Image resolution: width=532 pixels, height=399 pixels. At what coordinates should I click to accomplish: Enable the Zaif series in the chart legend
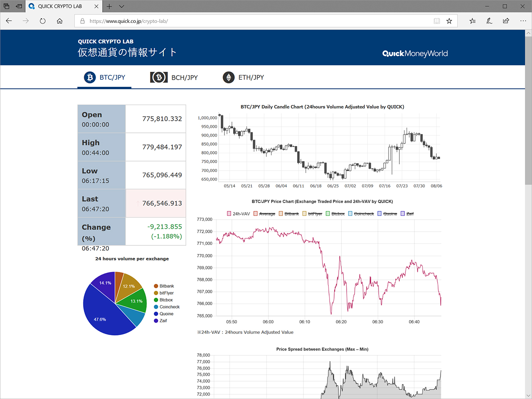407,213
